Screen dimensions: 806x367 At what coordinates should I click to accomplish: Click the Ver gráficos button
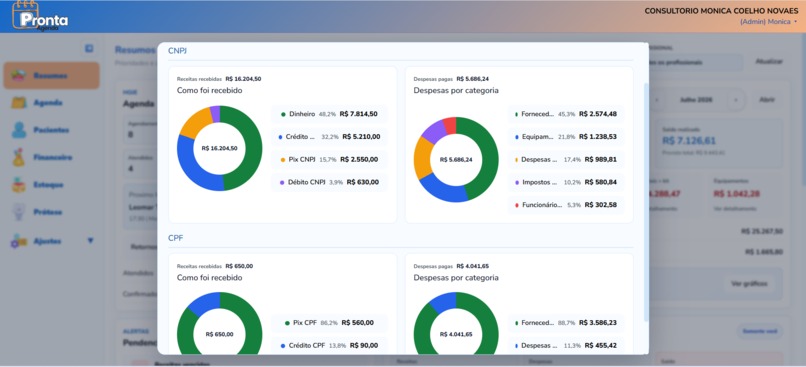[749, 284]
